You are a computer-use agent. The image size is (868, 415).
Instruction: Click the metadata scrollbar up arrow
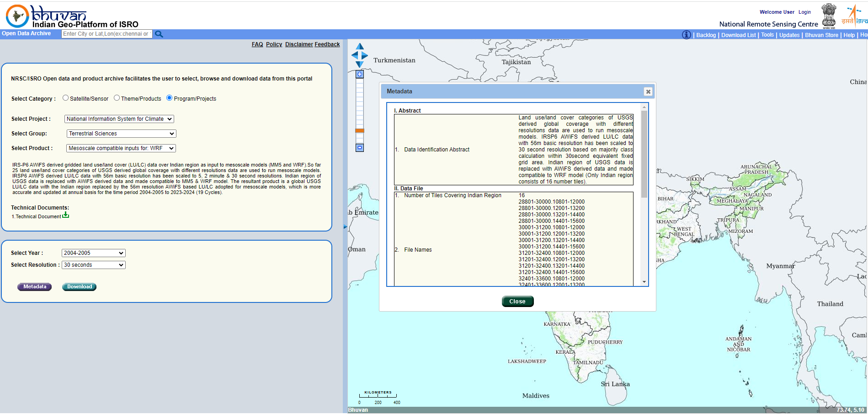(x=644, y=107)
